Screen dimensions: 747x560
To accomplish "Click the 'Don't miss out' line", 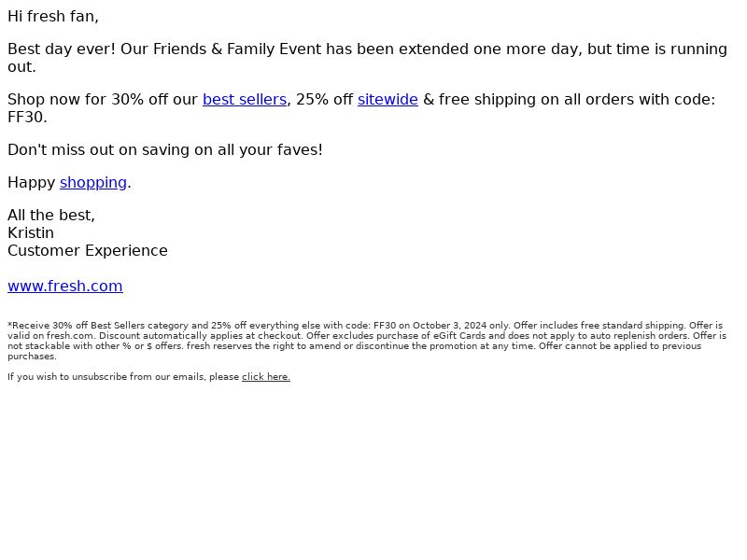I will tap(165, 150).
